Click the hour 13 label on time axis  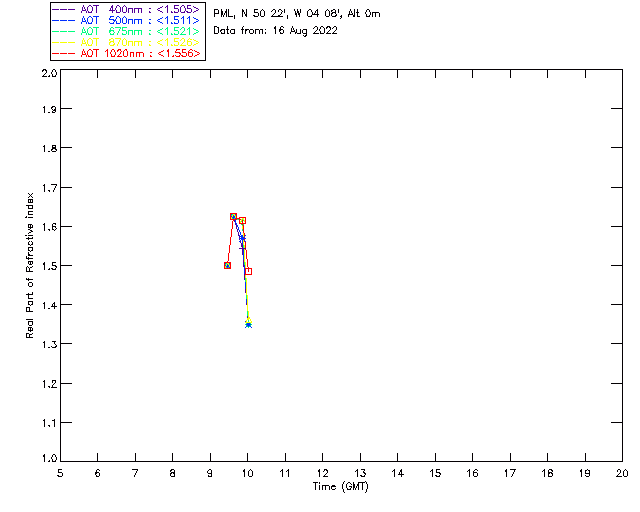click(x=360, y=473)
